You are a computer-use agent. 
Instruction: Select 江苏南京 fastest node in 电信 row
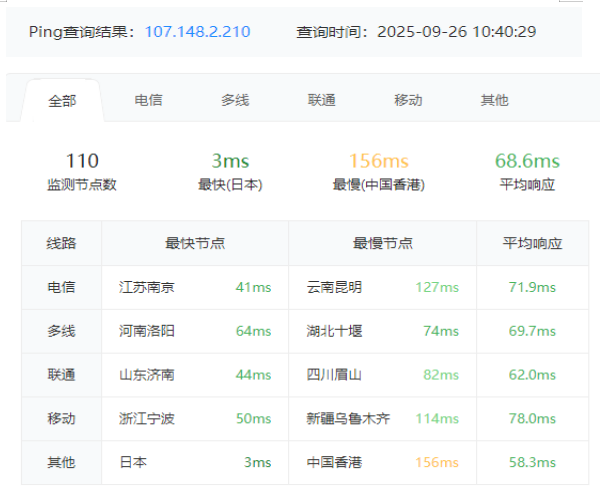point(147,287)
